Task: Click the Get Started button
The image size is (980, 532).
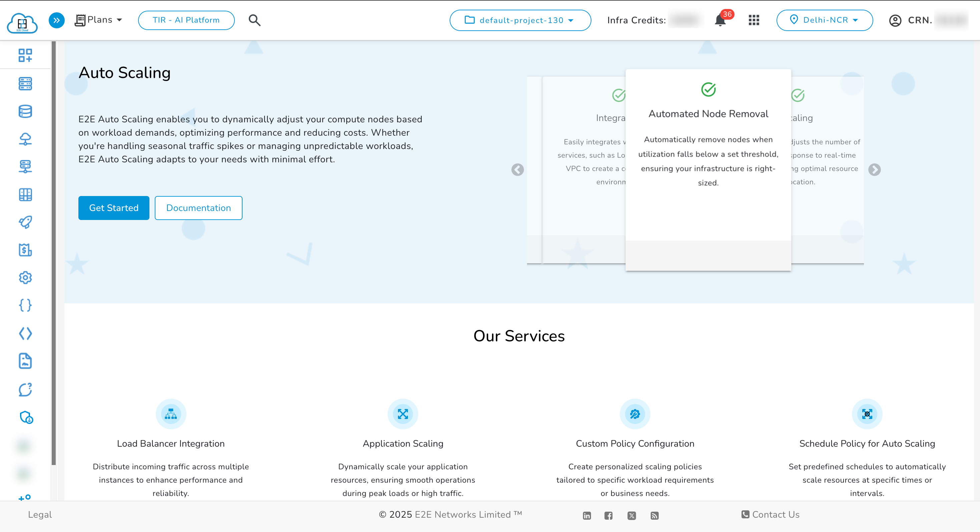Action: click(x=114, y=208)
